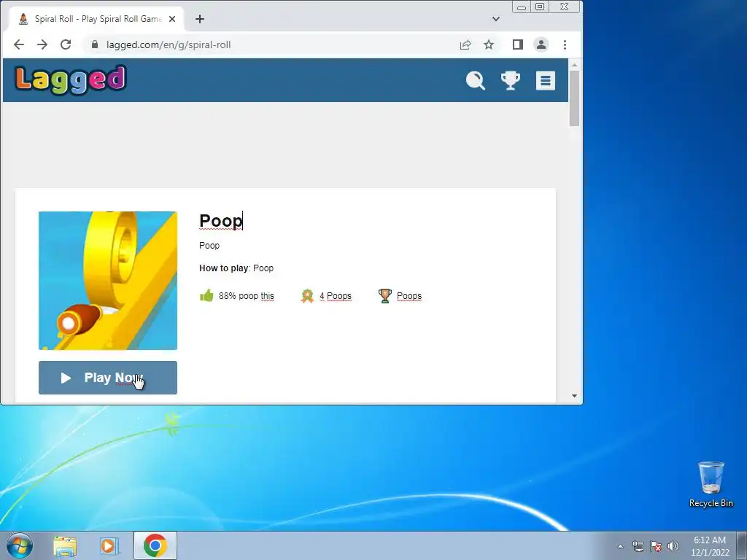Open Windows Media Player from taskbar
The width and height of the screenshot is (747, 560).
(x=109, y=546)
